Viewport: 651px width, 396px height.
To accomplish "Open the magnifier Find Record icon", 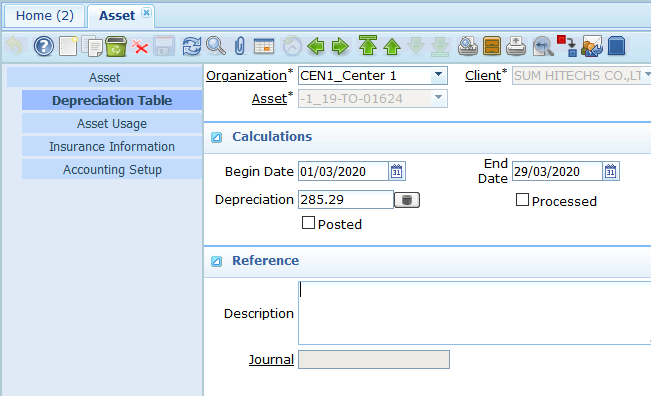I will coord(216,46).
